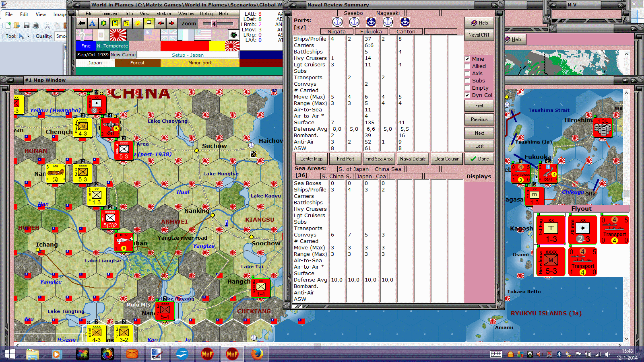Click the black locomotive toolbar icon
The height and width of the screenshot is (362, 644).
[82, 23]
